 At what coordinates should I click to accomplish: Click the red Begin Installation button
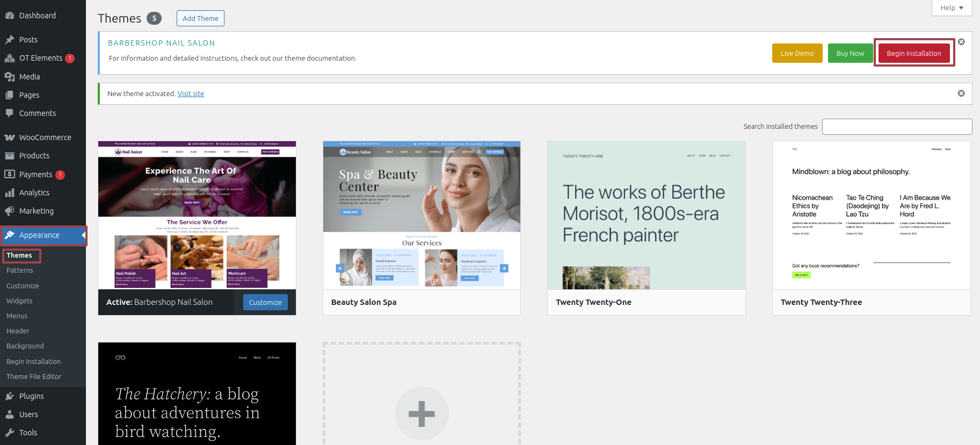click(x=914, y=53)
